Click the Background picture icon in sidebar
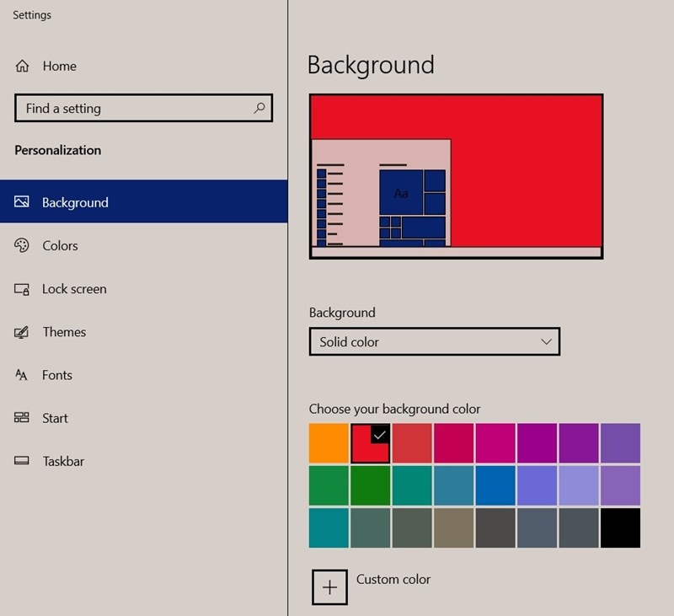The image size is (674, 616). pos(22,201)
